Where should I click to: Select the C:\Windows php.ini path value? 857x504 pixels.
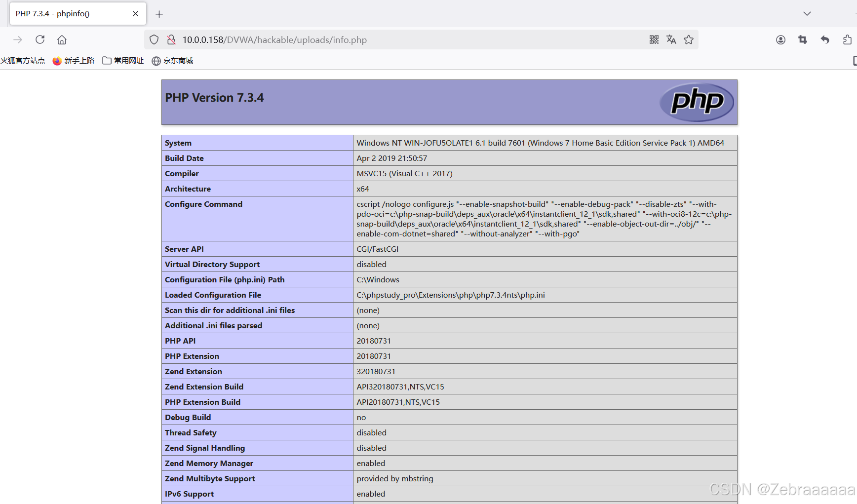(x=378, y=280)
